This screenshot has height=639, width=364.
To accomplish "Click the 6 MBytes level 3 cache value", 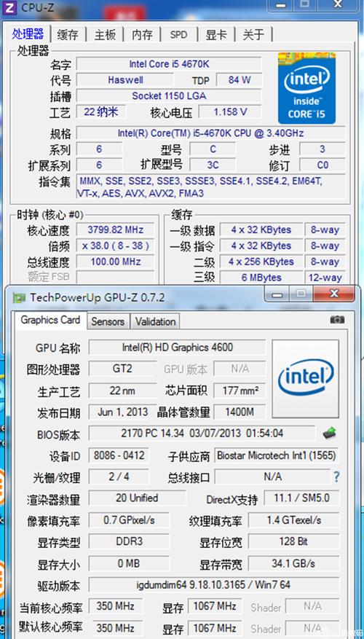I will click(261, 278).
